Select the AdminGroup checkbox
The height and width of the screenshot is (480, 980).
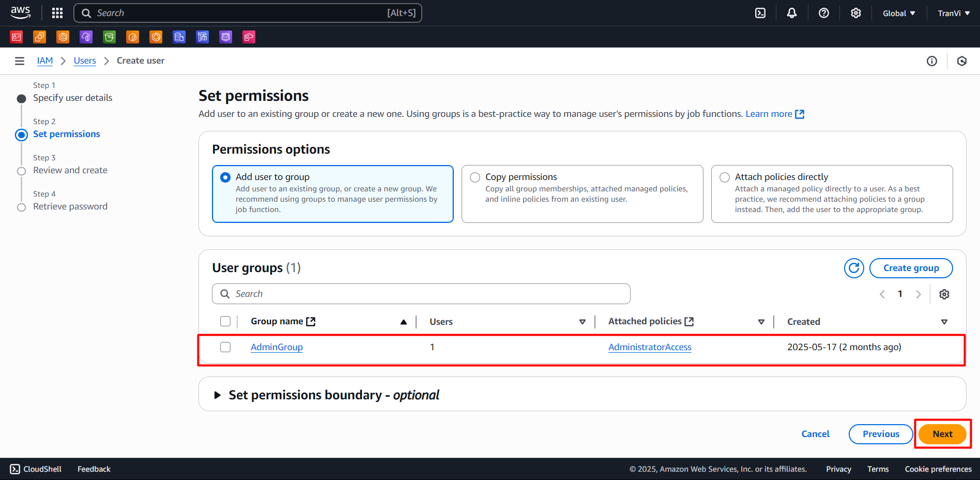click(x=225, y=347)
